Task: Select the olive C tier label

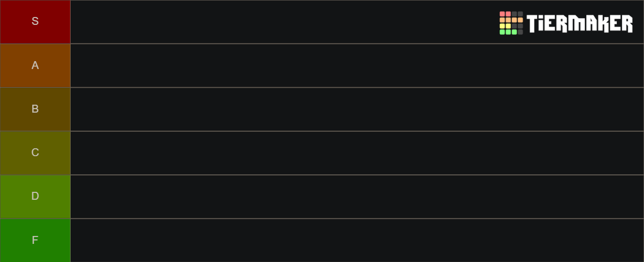Action: [x=35, y=153]
